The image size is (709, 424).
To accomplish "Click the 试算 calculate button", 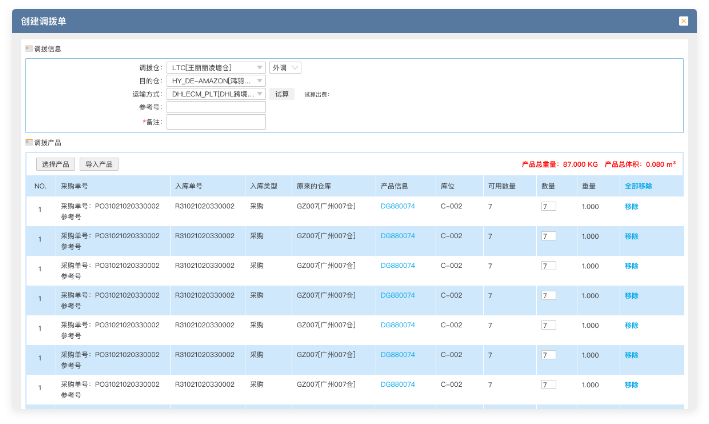I will pyautogui.click(x=282, y=94).
